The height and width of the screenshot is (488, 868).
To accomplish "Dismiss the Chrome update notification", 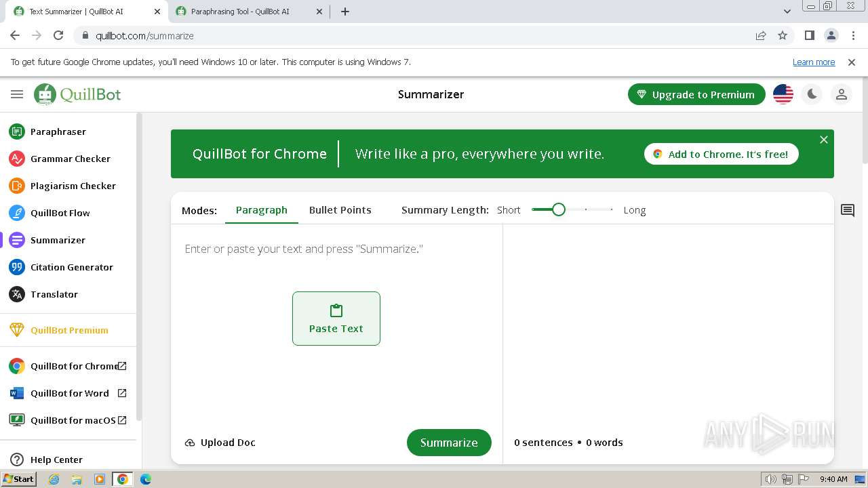I will (x=852, y=62).
